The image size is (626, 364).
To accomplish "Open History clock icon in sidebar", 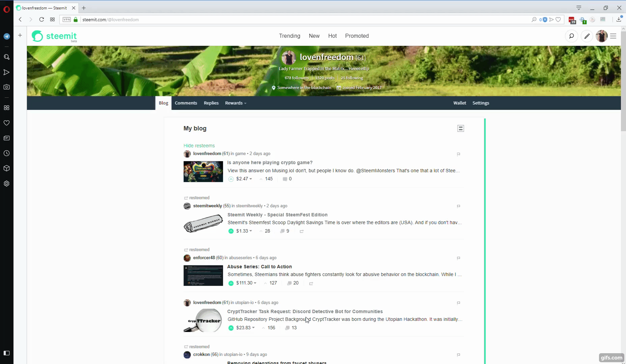I will tap(7, 153).
